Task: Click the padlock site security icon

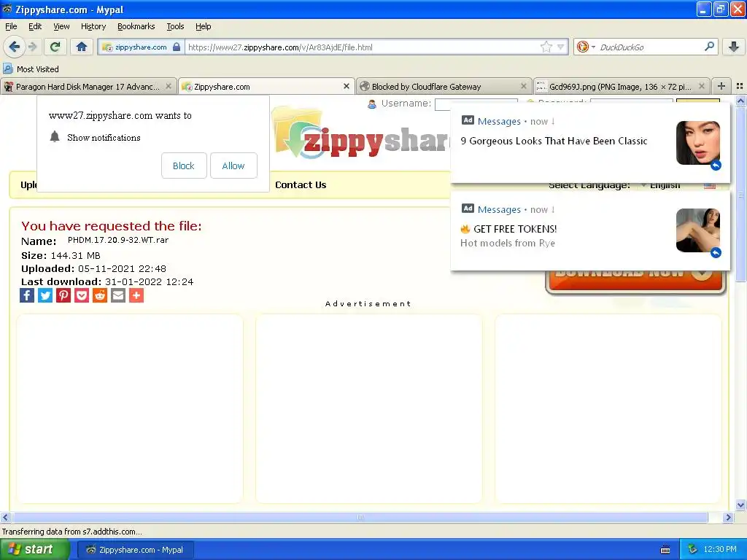Action: click(177, 47)
